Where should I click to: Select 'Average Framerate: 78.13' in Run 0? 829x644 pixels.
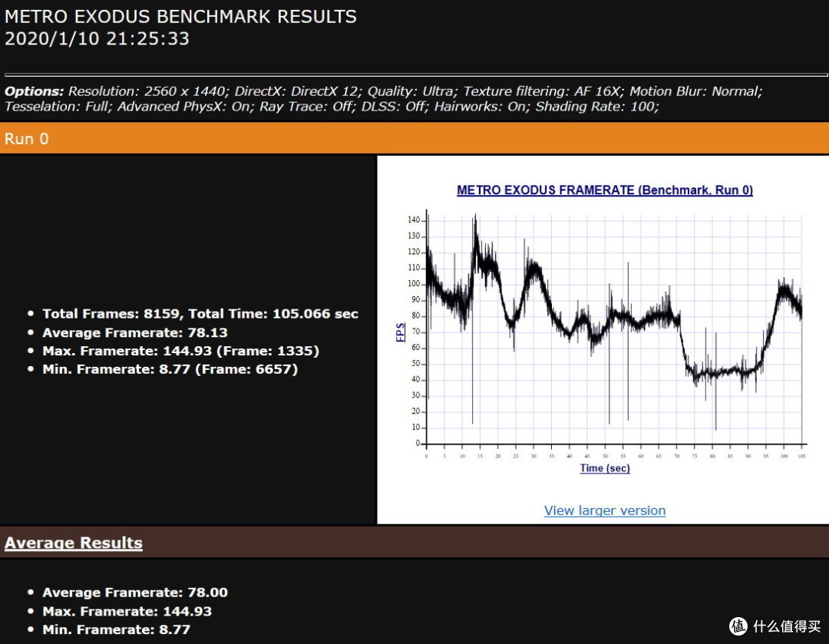pos(135,332)
